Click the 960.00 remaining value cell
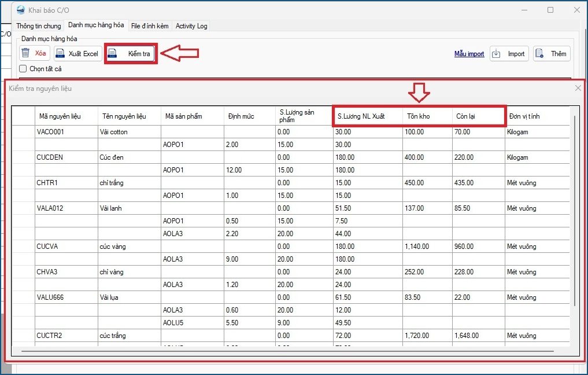Image resolution: width=588 pixels, height=375 pixels. (479, 247)
